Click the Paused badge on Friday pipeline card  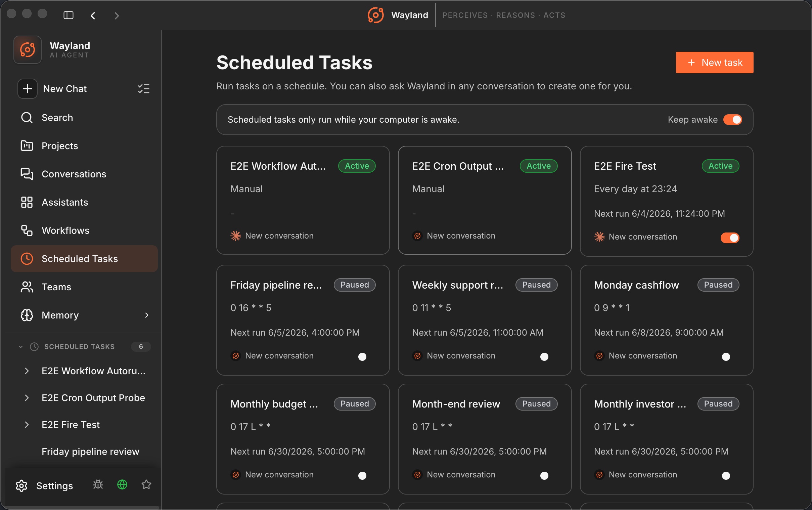[355, 285]
